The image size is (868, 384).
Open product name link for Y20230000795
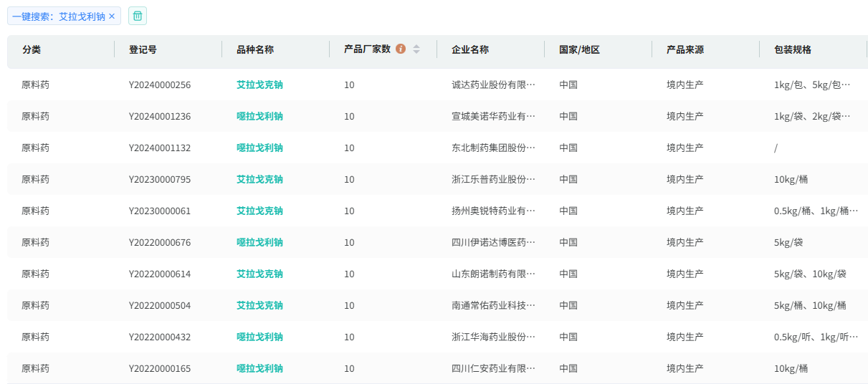[x=259, y=179]
